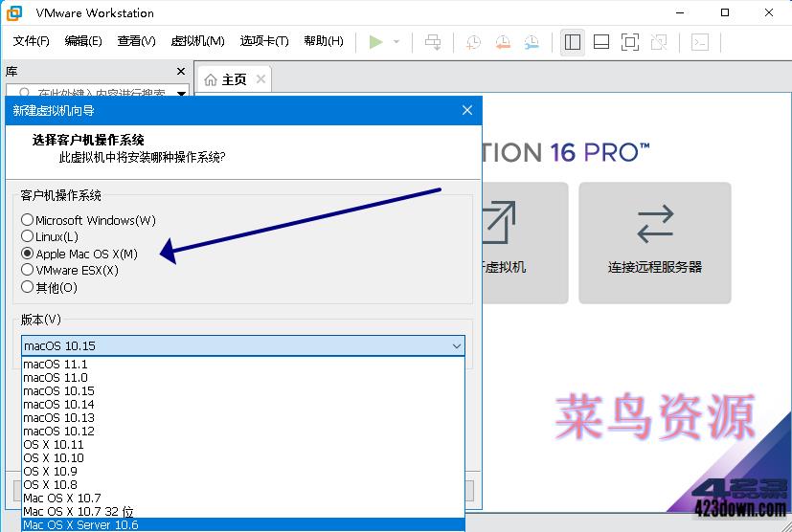Open the snapshot manager icon

pos(532,41)
